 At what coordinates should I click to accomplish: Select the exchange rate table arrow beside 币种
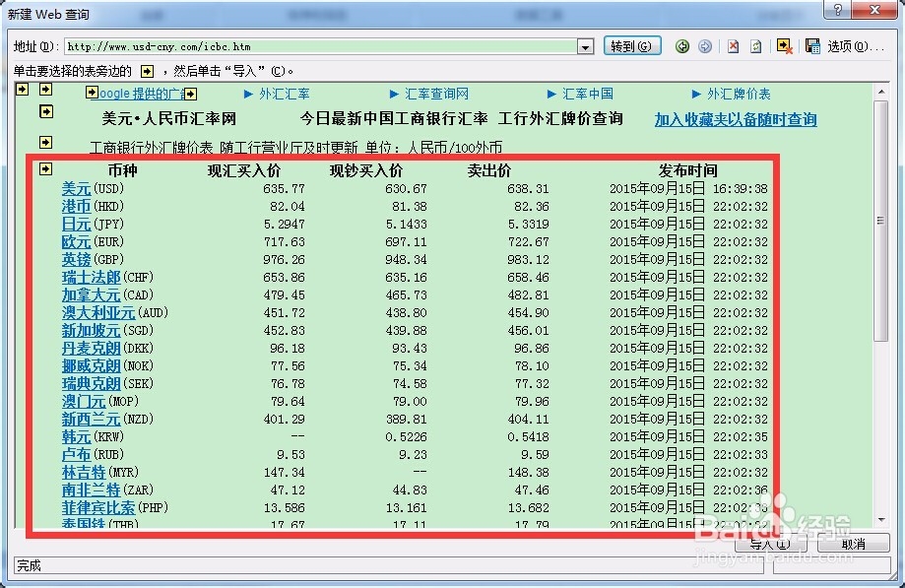click(46, 168)
